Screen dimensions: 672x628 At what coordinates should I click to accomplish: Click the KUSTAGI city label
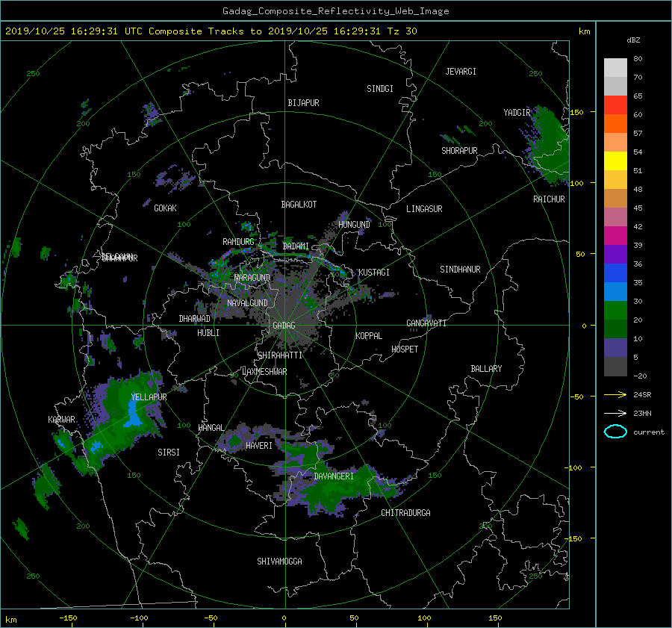point(374,273)
